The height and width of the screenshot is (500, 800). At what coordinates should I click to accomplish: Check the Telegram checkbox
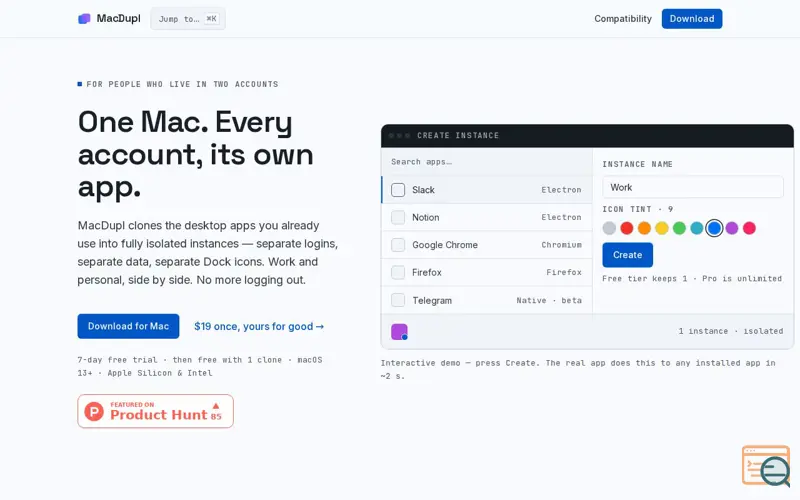(x=398, y=300)
